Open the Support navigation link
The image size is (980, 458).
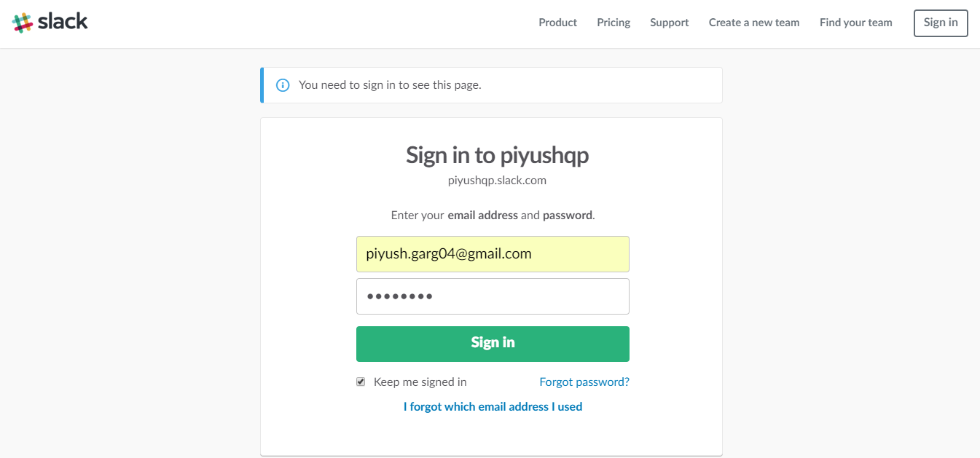click(x=669, y=23)
